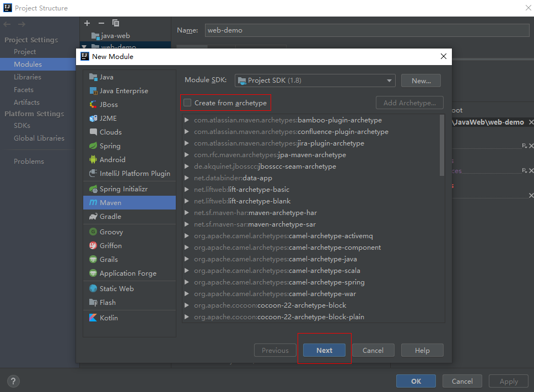This screenshot has width=534, height=392.
Task: Select the Gradle elephant icon
Action: [93, 217]
